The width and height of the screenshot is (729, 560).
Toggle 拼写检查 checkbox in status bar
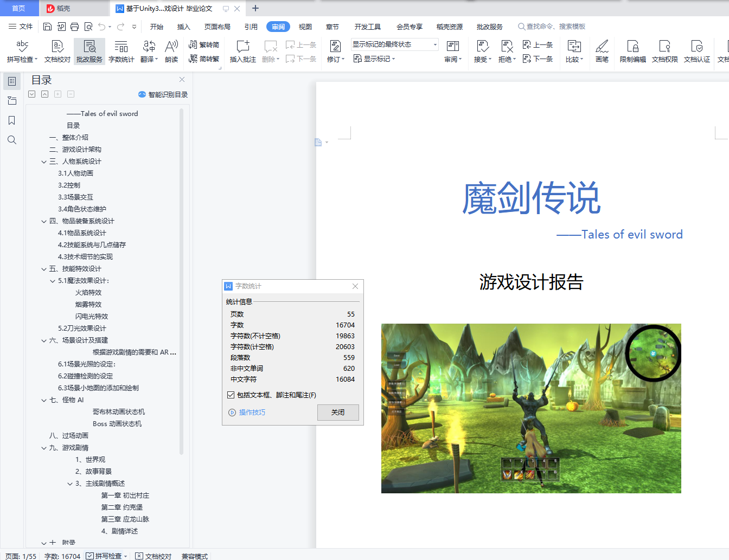click(90, 556)
